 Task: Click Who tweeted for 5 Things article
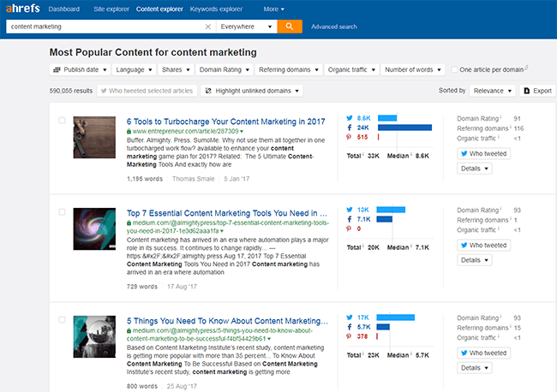[x=484, y=353]
